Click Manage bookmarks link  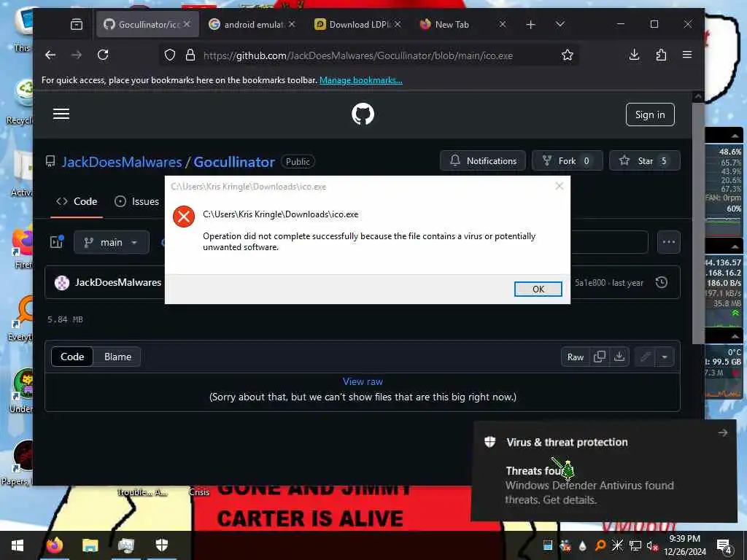360,80
